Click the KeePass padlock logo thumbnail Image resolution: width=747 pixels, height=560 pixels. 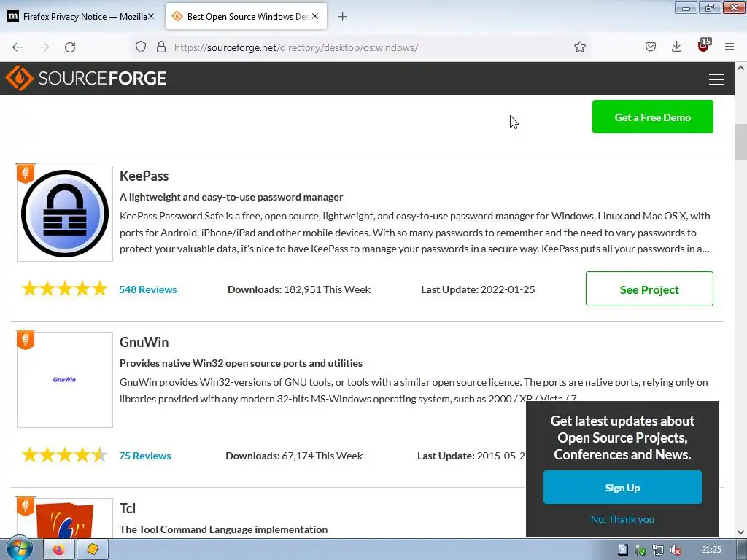[65, 214]
